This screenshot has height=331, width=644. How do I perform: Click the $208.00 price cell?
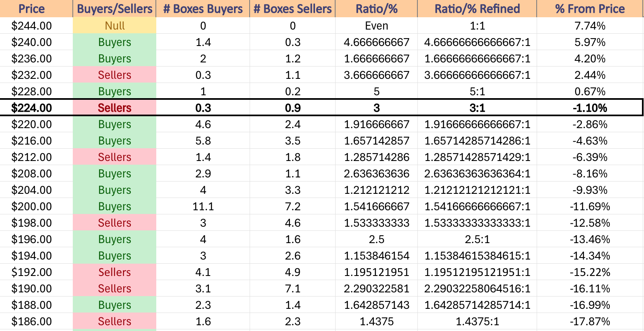click(x=36, y=174)
